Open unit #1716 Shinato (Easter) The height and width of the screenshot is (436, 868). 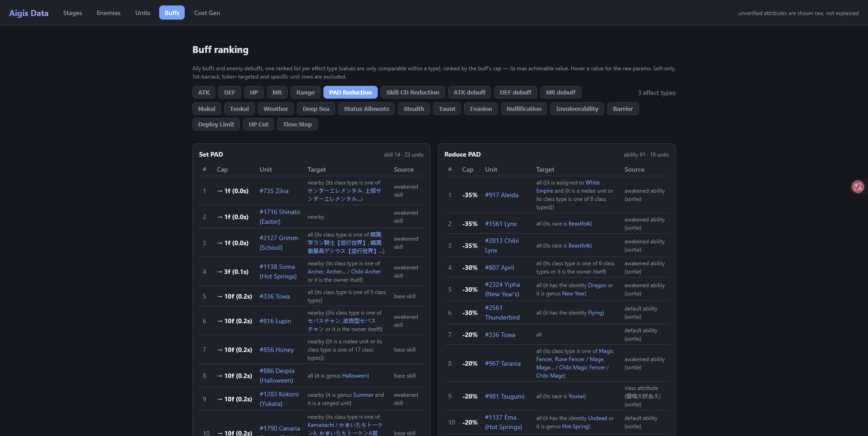tap(280, 217)
